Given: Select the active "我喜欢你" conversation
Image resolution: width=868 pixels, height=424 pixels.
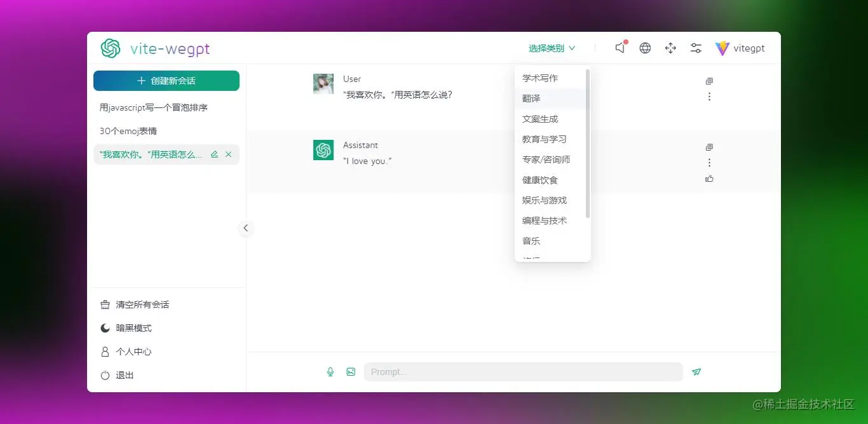Looking at the screenshot, I should tap(166, 154).
